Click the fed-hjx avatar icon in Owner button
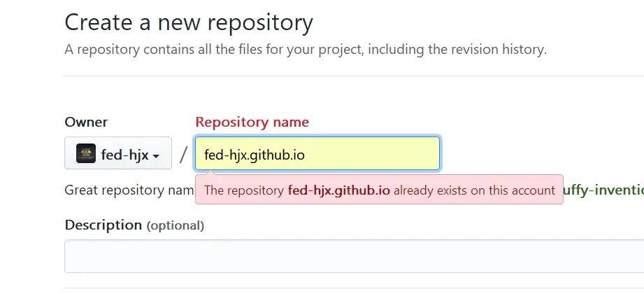 pos(85,153)
